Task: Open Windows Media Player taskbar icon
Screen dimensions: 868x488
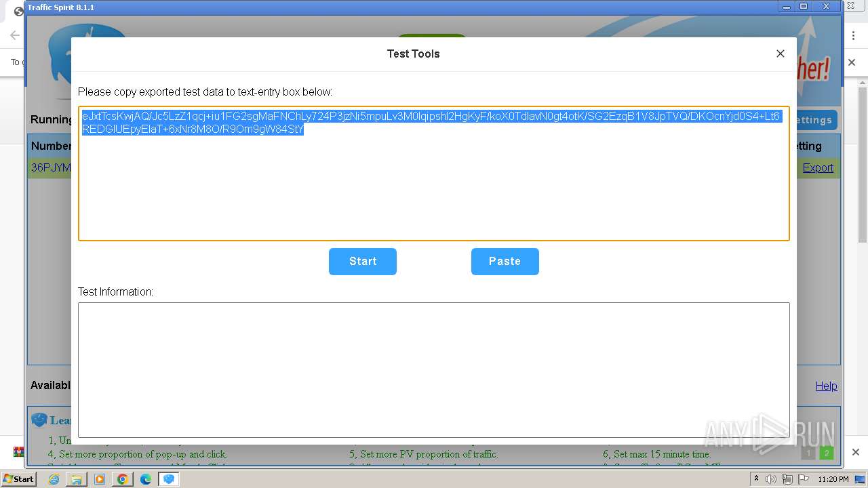Action: click(x=100, y=479)
